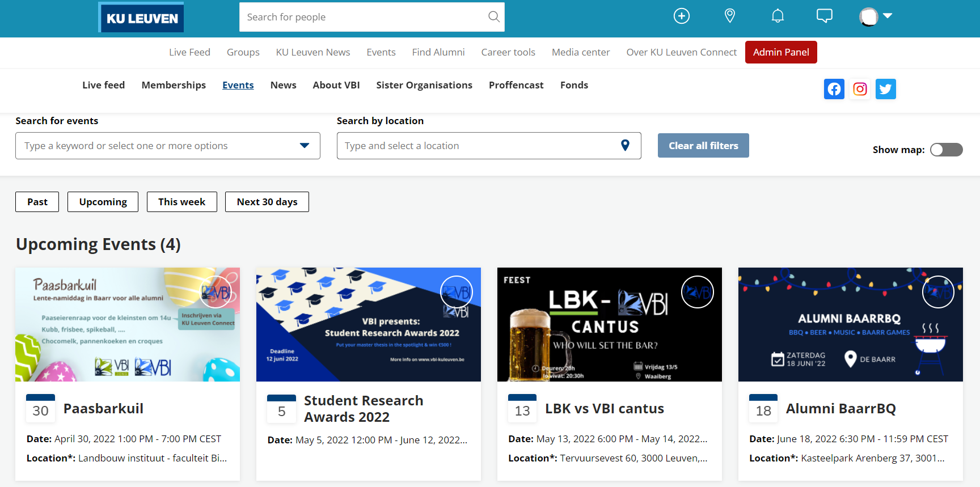Open the Instagram icon link

[x=860, y=89]
